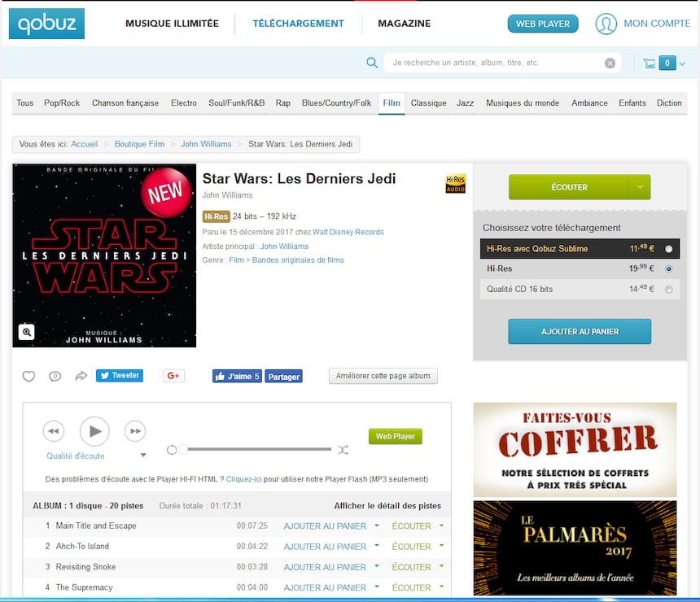Viewport: 700px width, 602px height.
Task: Switch to the Pop/Rock genre tab
Action: (62, 103)
